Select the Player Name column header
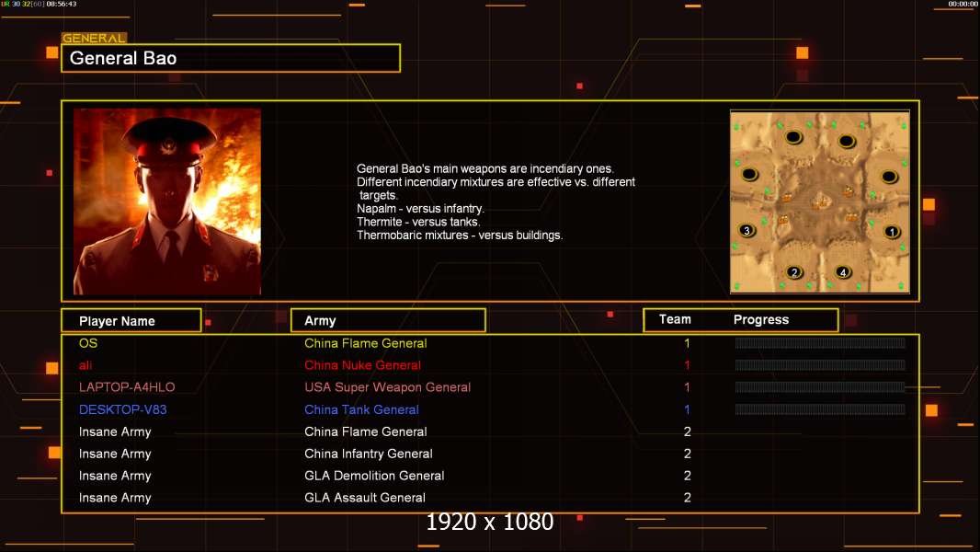 click(131, 321)
